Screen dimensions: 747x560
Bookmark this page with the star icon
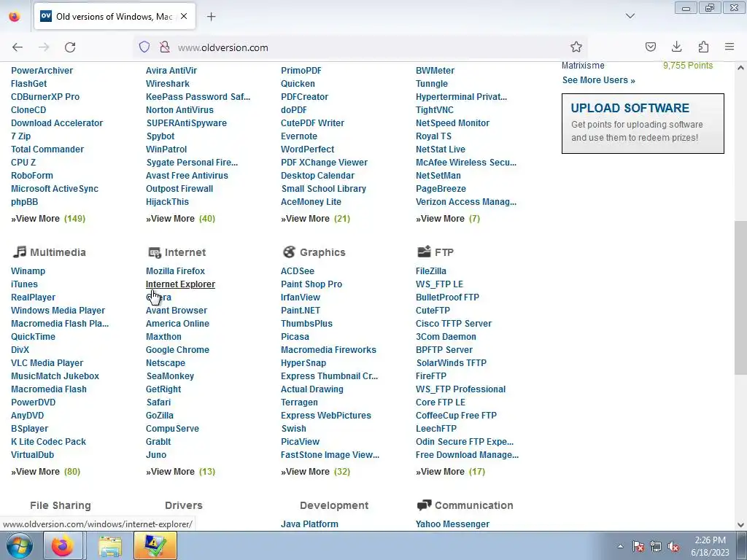(x=576, y=47)
